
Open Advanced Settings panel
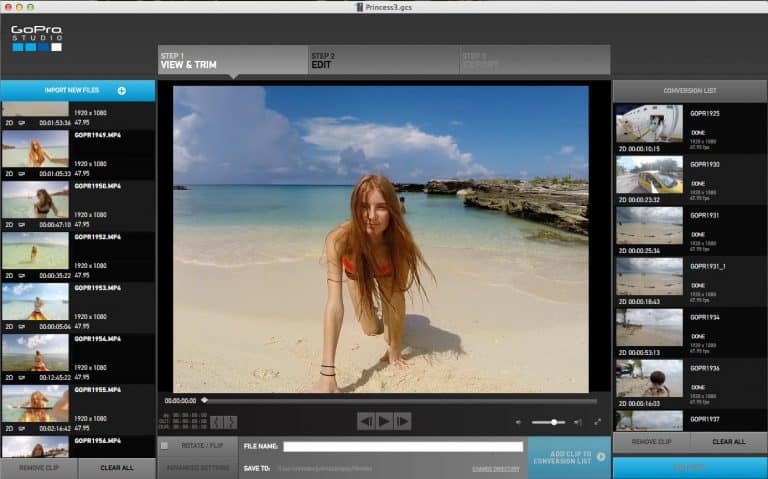(x=197, y=468)
